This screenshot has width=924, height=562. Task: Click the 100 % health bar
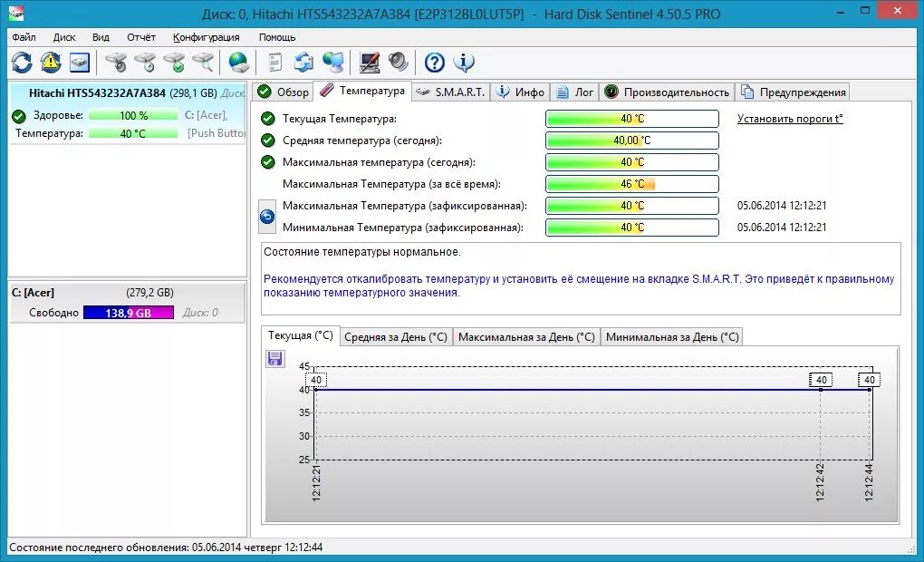click(x=133, y=116)
